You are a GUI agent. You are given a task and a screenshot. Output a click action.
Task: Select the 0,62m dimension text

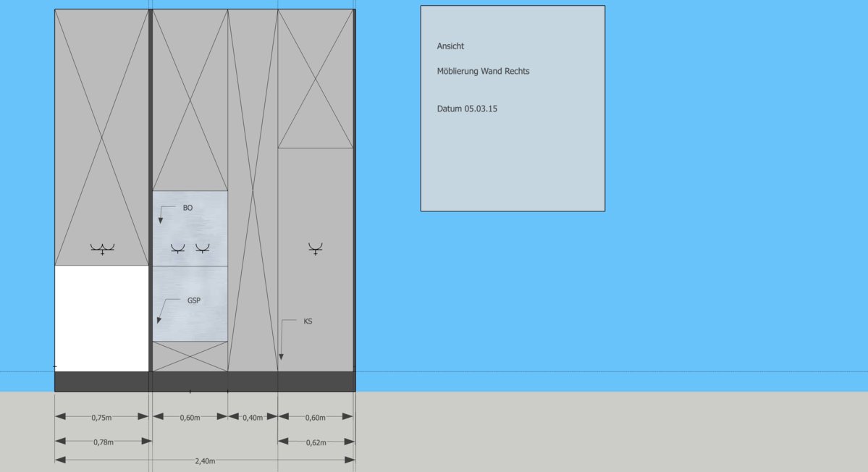pos(315,442)
